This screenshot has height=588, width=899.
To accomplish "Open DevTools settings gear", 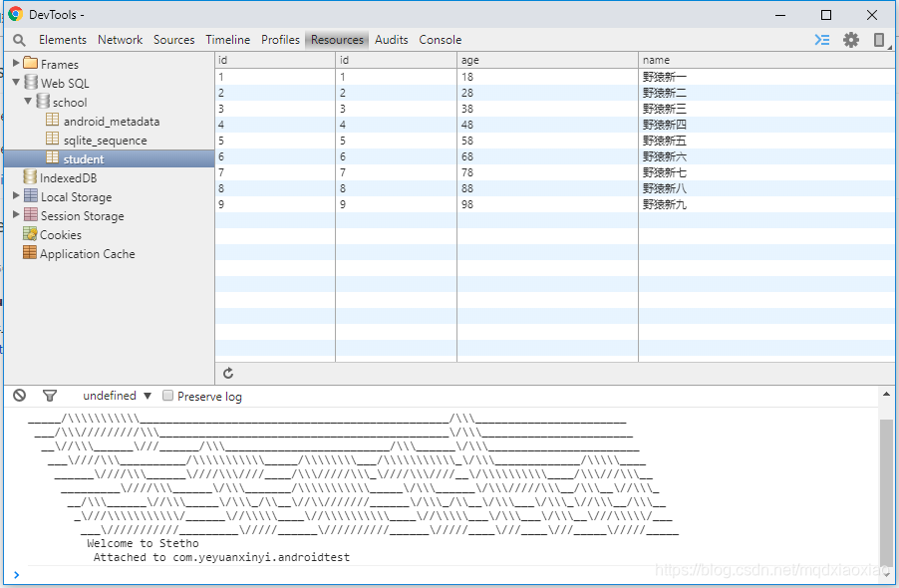I will (851, 40).
